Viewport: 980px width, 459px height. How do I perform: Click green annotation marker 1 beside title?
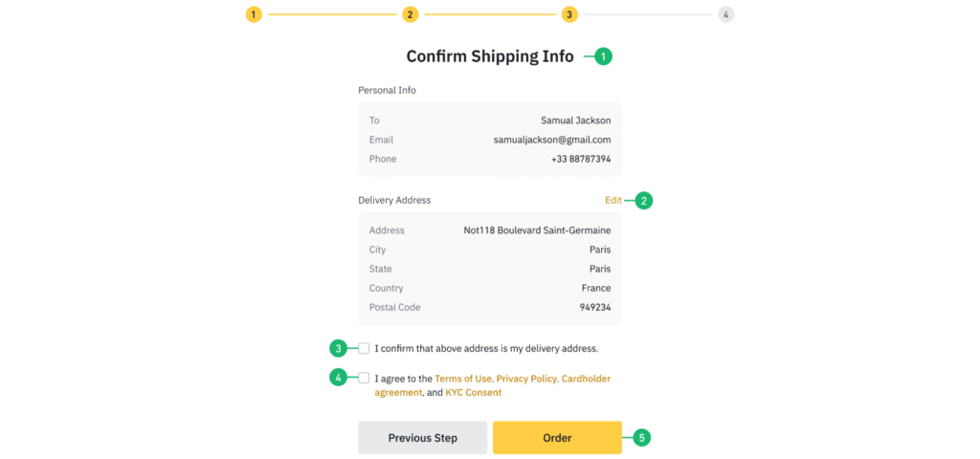click(603, 56)
